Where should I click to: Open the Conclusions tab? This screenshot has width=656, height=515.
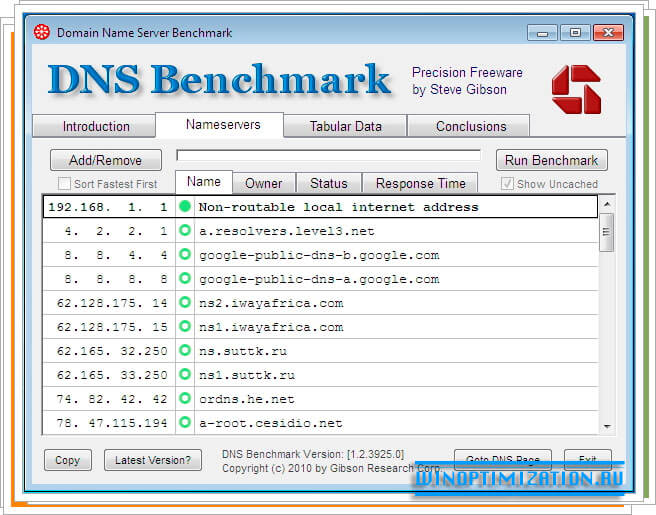[469, 126]
